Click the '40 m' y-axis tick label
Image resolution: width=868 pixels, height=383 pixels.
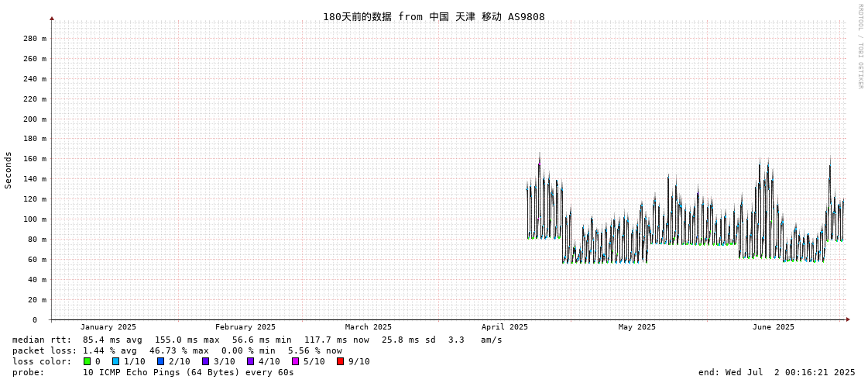36,279
